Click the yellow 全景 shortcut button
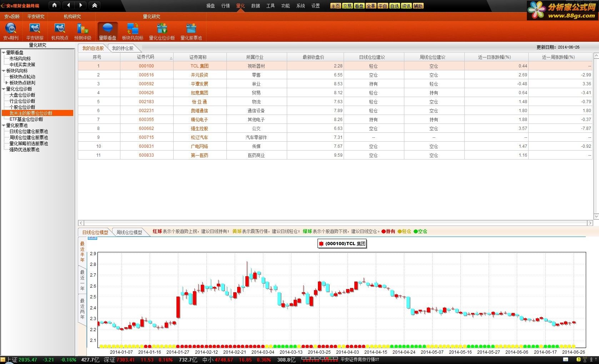Viewport: 599px width, 364px height. (371, 6)
